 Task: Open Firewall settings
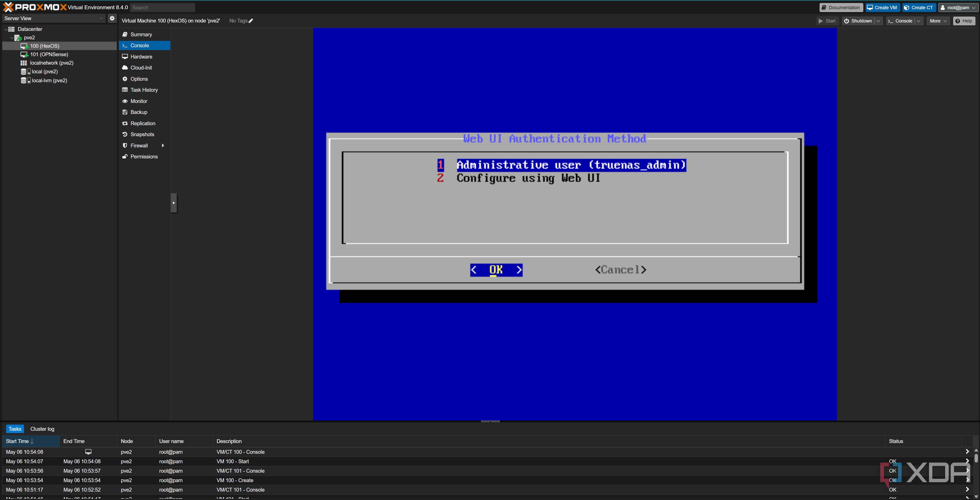click(139, 146)
